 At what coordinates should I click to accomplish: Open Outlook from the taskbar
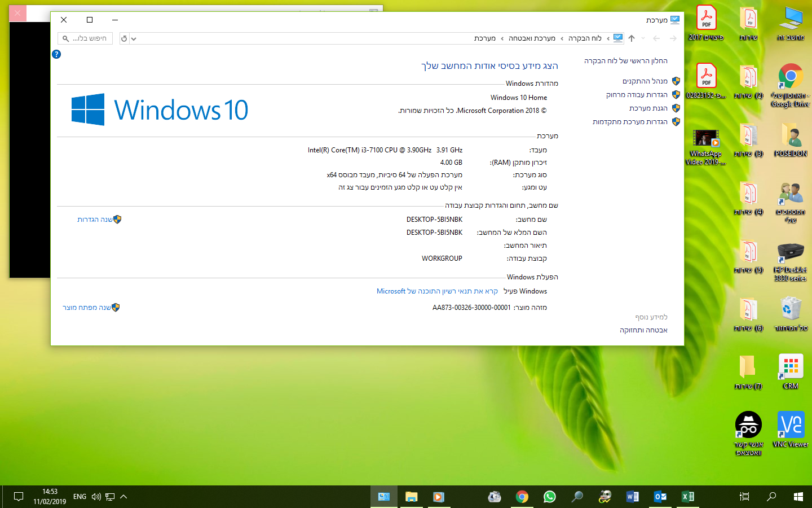tap(660, 497)
